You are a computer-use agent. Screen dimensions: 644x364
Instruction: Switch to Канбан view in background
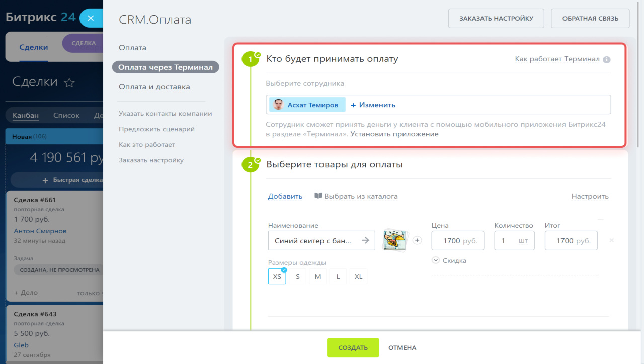26,115
